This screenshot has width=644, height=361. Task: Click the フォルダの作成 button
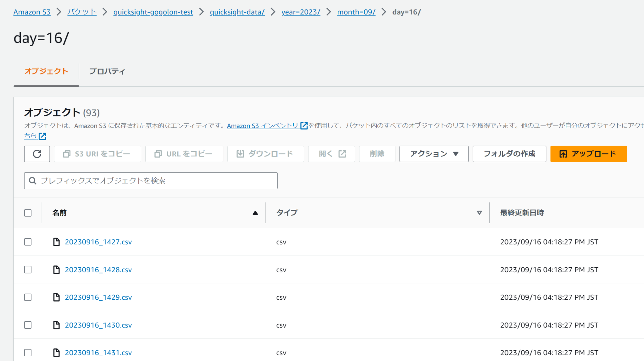pos(509,154)
